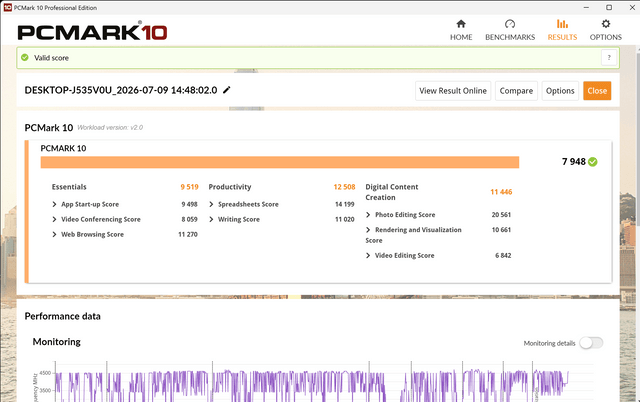This screenshot has height=402, width=640.
Task: Toggle the Monitoring details switch
Action: coord(591,343)
